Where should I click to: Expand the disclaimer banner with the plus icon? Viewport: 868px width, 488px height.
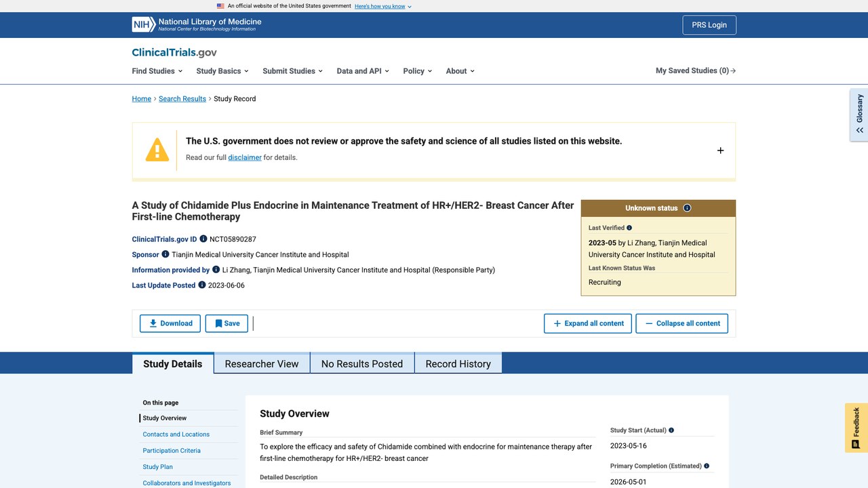(720, 150)
